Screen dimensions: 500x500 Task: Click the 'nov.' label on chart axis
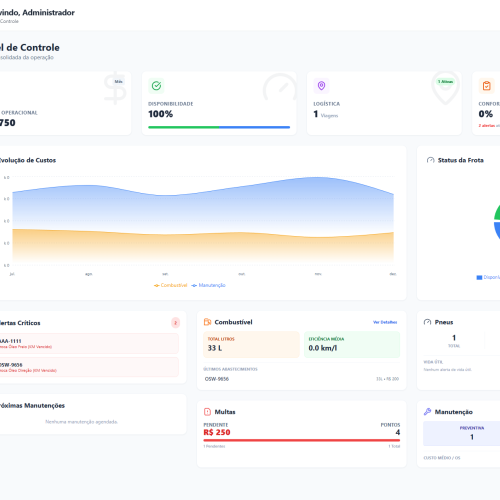click(x=318, y=274)
